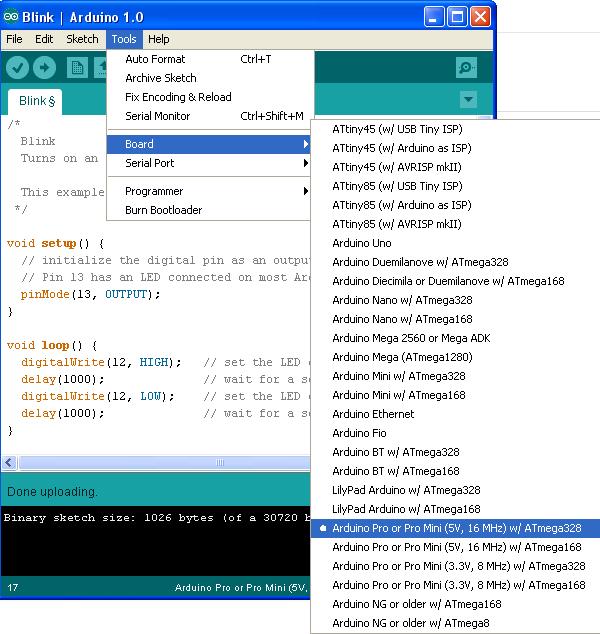
Task: Click the horizontal scrollbar thumb
Action: tap(165, 462)
